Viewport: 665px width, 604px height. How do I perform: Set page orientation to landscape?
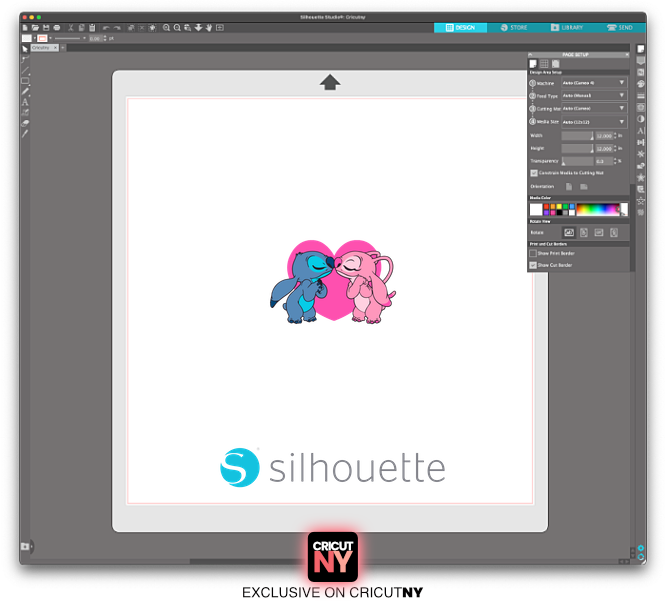584,187
